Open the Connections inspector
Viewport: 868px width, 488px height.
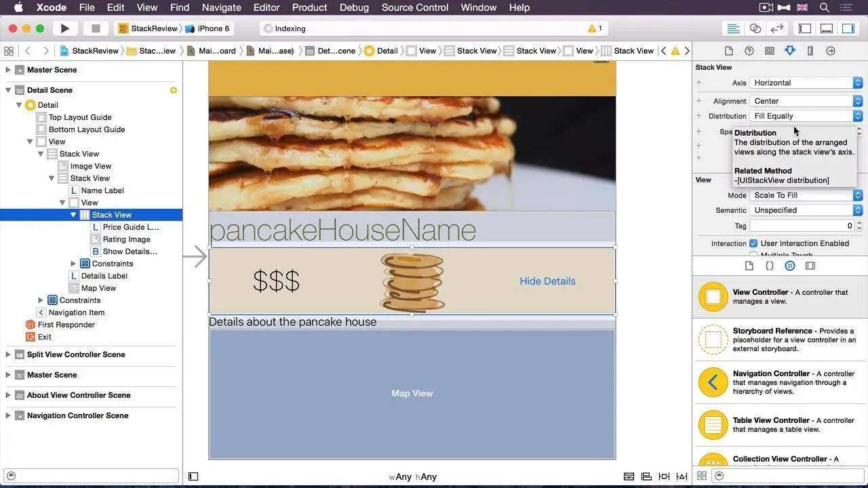tap(831, 50)
